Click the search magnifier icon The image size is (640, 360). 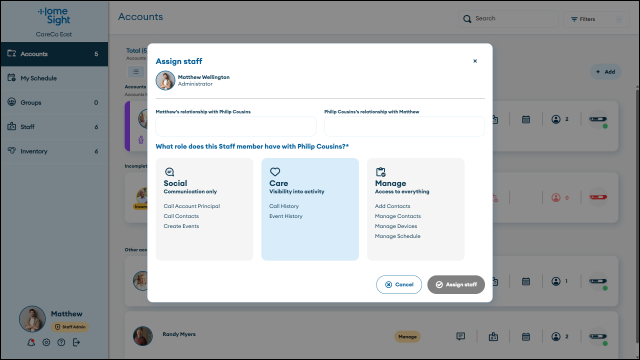[x=467, y=19]
